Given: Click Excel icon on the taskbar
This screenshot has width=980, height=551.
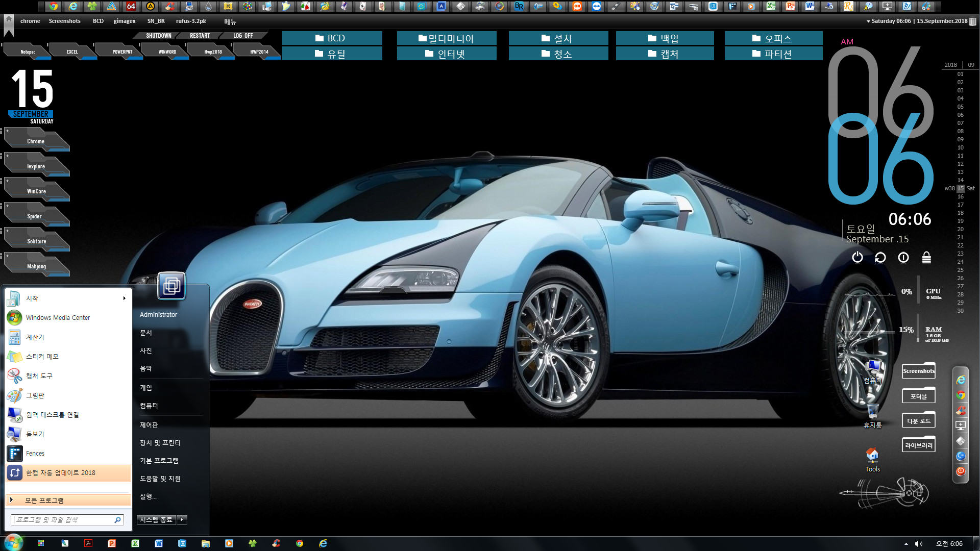Looking at the screenshot, I should [x=135, y=543].
